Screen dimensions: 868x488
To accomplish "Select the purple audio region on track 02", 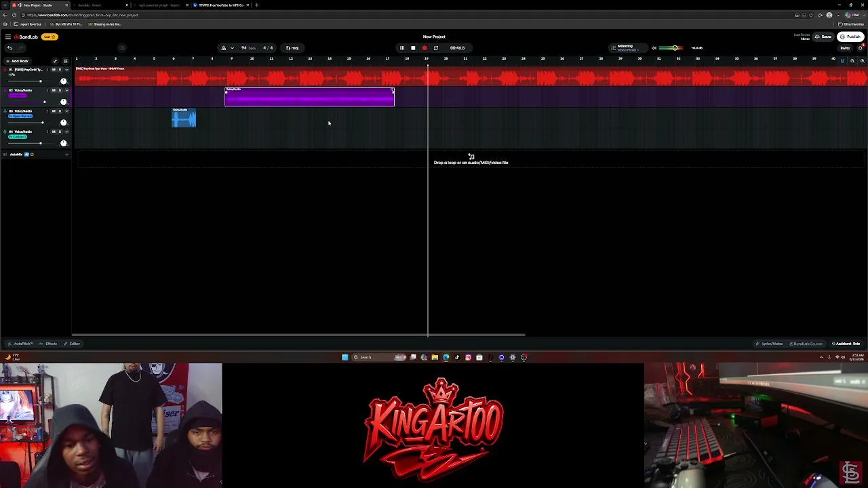I will [309, 97].
